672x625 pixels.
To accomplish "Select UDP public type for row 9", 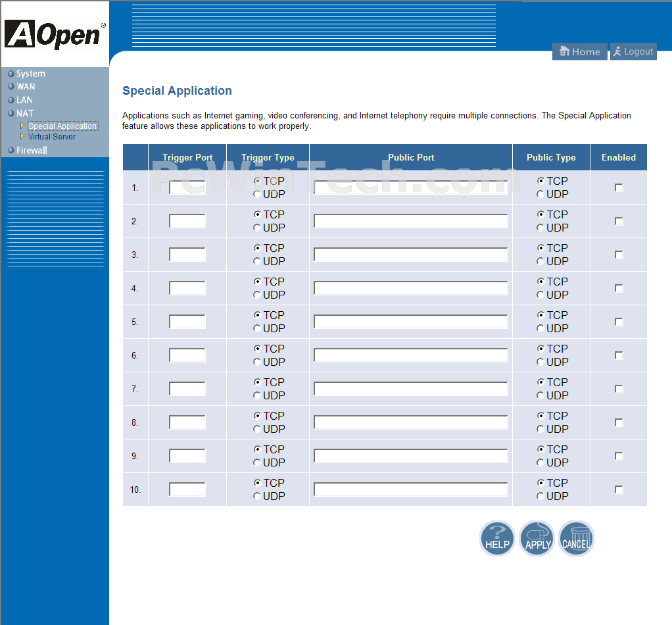I will click(x=540, y=463).
